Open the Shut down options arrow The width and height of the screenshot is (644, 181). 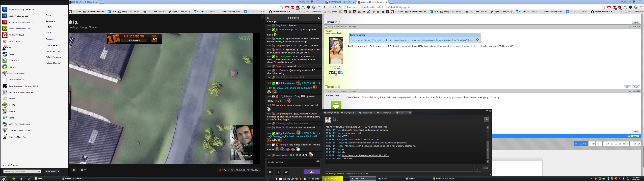[59, 171]
